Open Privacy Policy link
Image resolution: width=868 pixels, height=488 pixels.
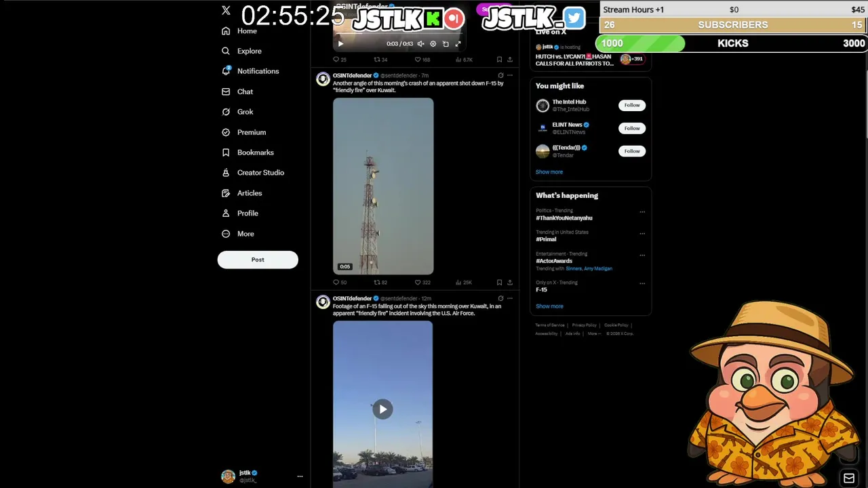click(x=584, y=325)
